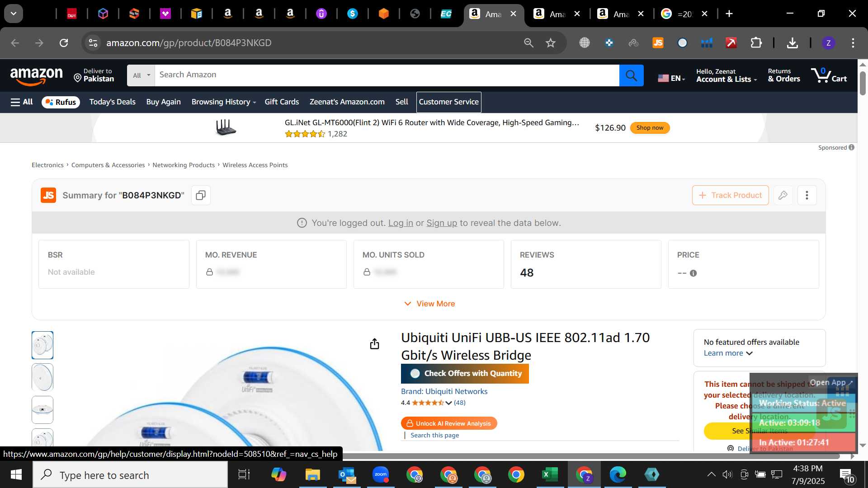
Task: Click Brand: Ubiquiti Networks link
Action: click(444, 391)
